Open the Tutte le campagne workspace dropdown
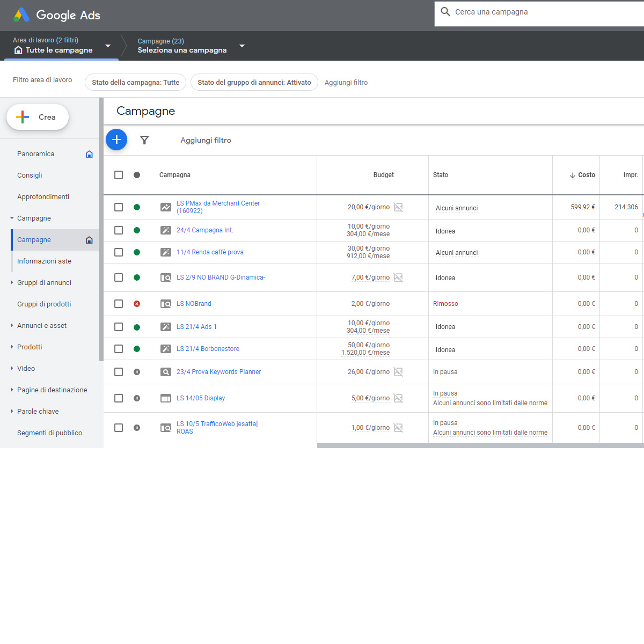 pyautogui.click(x=108, y=46)
